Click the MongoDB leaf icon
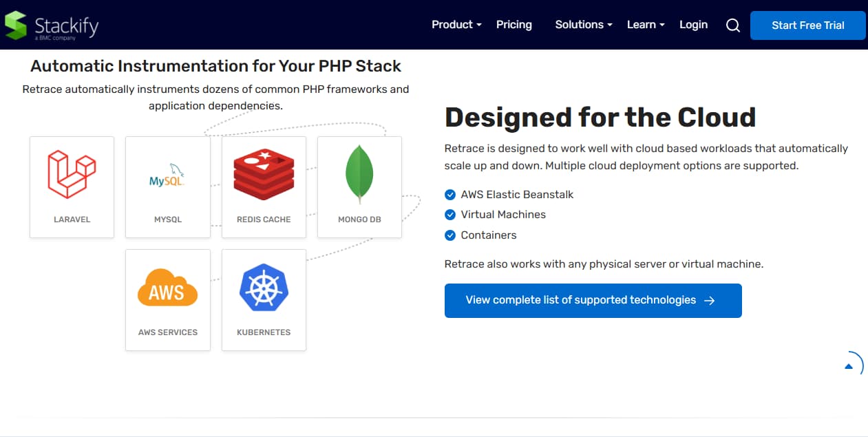Image resolution: width=868 pixels, height=437 pixels. click(359, 174)
